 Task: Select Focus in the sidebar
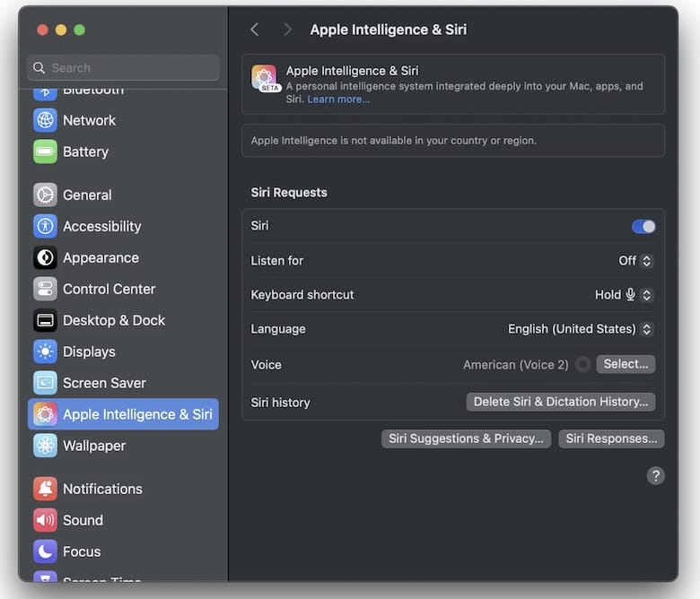pos(123,551)
